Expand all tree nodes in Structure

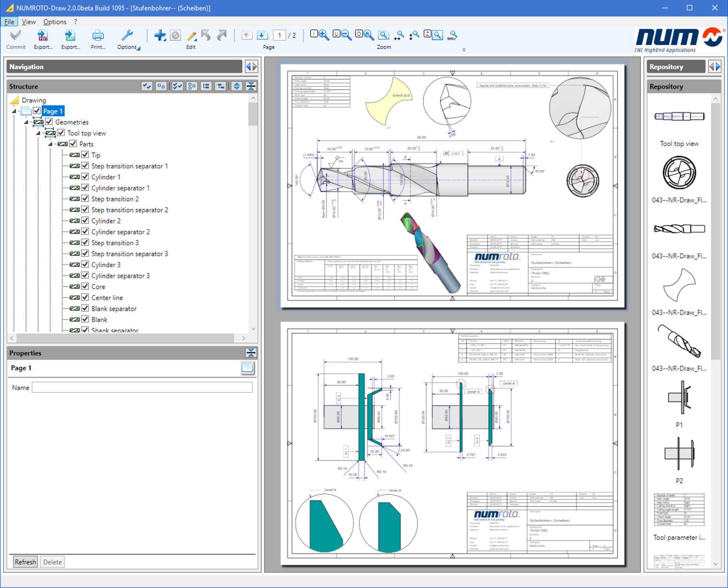[206, 86]
